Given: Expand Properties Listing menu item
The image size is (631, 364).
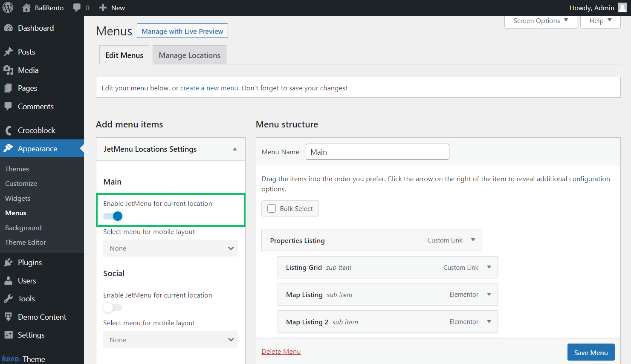Looking at the screenshot, I should (473, 240).
